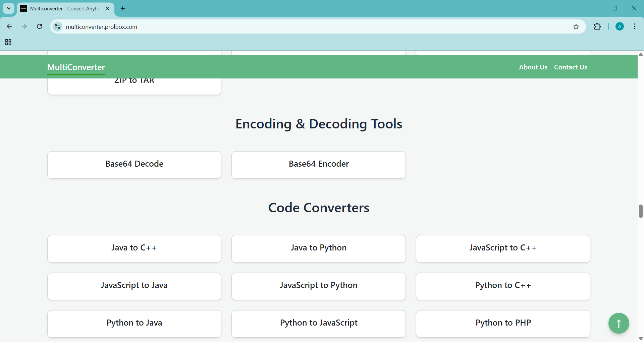Choose the Java to Python converter

(x=318, y=248)
